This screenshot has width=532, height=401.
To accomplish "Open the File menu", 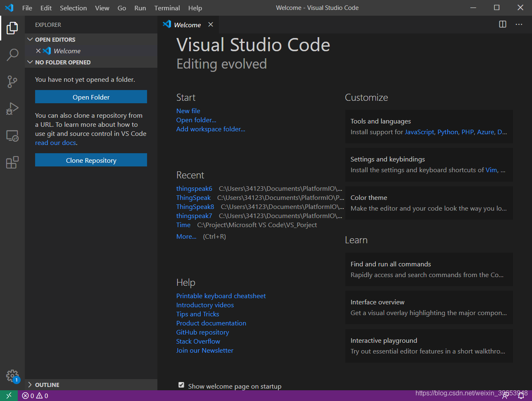I will [x=27, y=8].
